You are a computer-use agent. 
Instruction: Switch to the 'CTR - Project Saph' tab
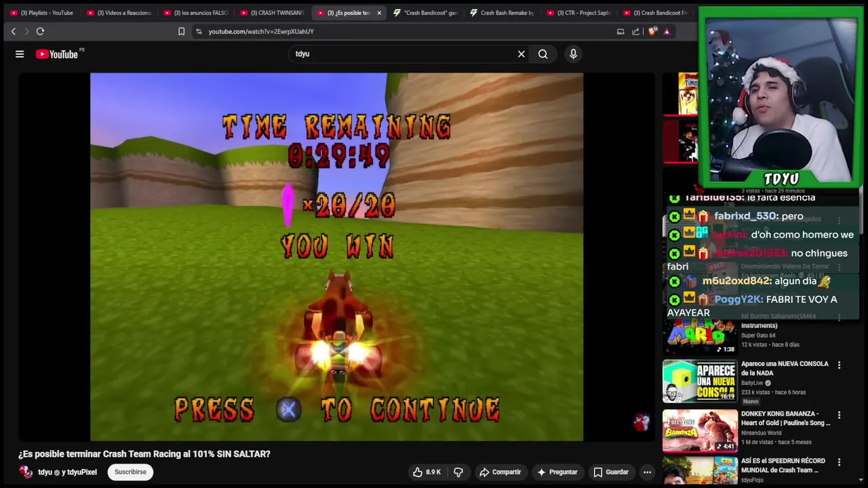pyautogui.click(x=579, y=13)
